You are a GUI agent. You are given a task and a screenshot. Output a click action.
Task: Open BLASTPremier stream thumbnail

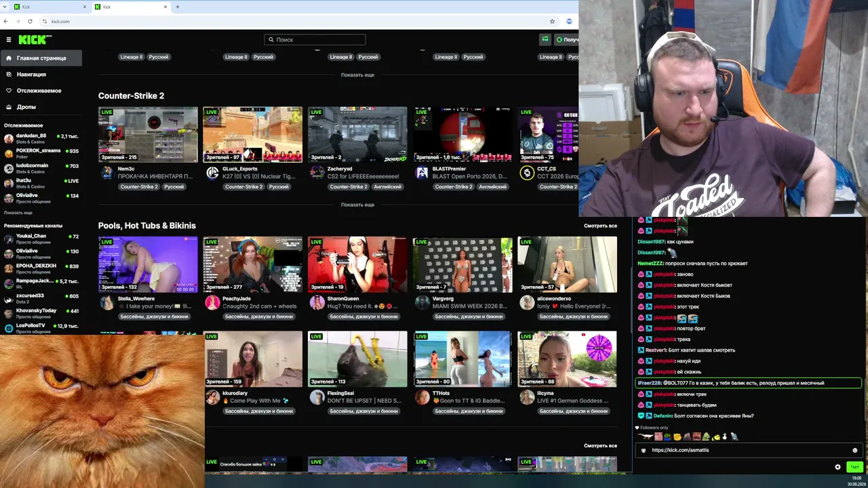tap(462, 134)
